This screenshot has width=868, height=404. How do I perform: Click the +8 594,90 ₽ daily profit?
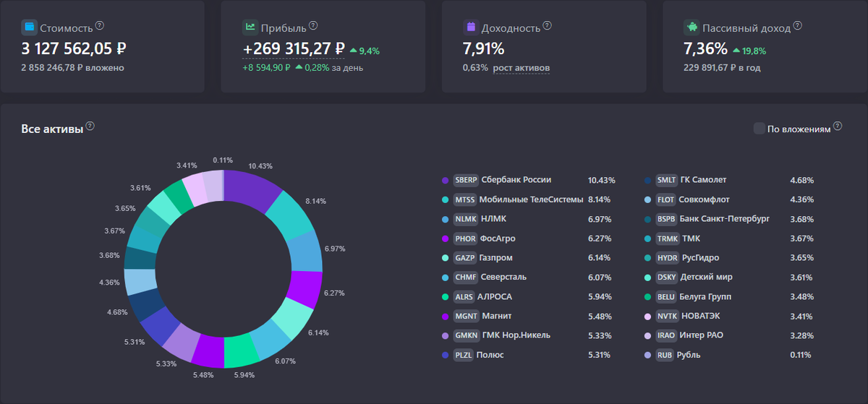266,68
